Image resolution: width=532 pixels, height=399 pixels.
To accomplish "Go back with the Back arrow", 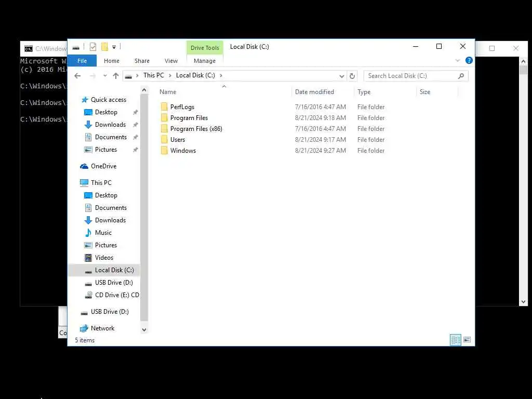I will pos(77,76).
